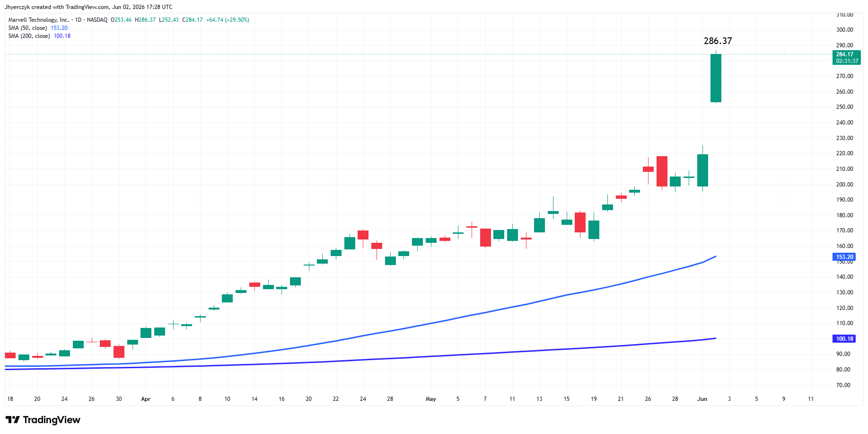868x434 pixels.
Task: Click the change value +64.74 (+29.50%)
Action: click(x=228, y=20)
